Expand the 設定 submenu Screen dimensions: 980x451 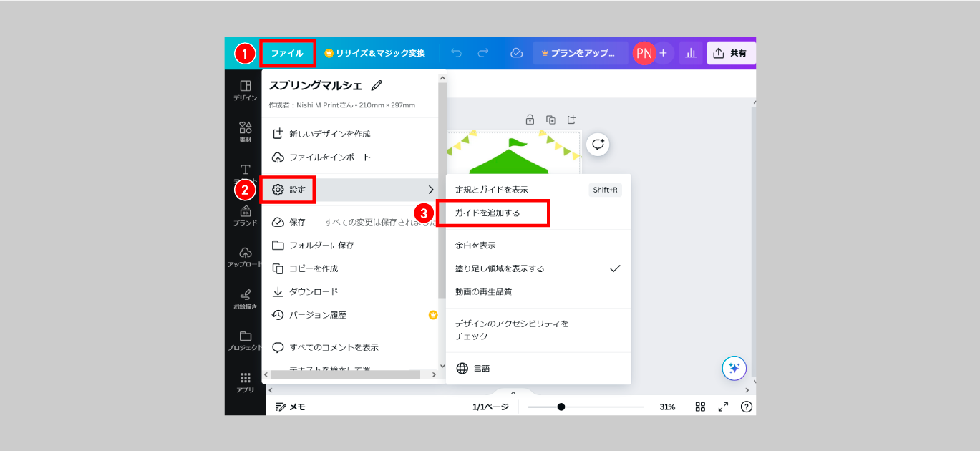(351, 190)
